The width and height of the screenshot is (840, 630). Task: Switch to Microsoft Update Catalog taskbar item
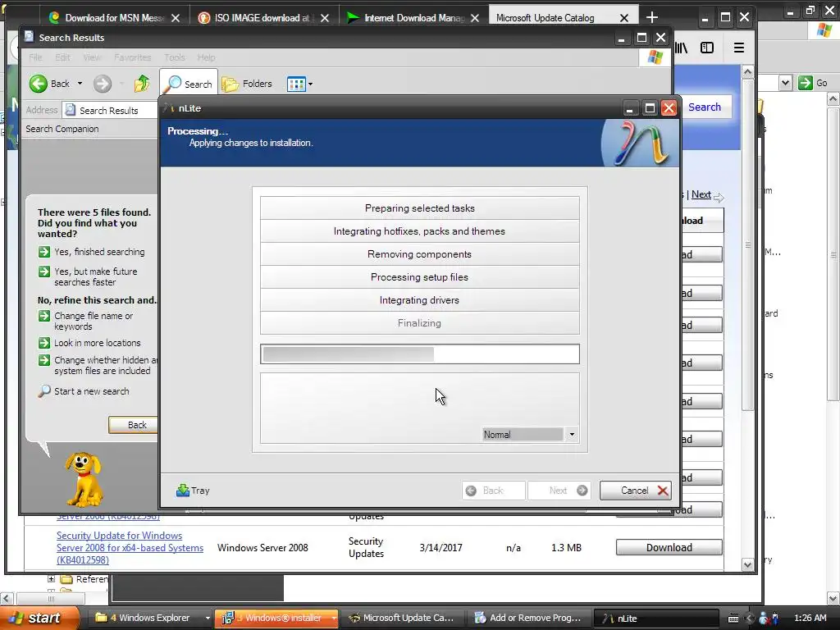click(402, 618)
